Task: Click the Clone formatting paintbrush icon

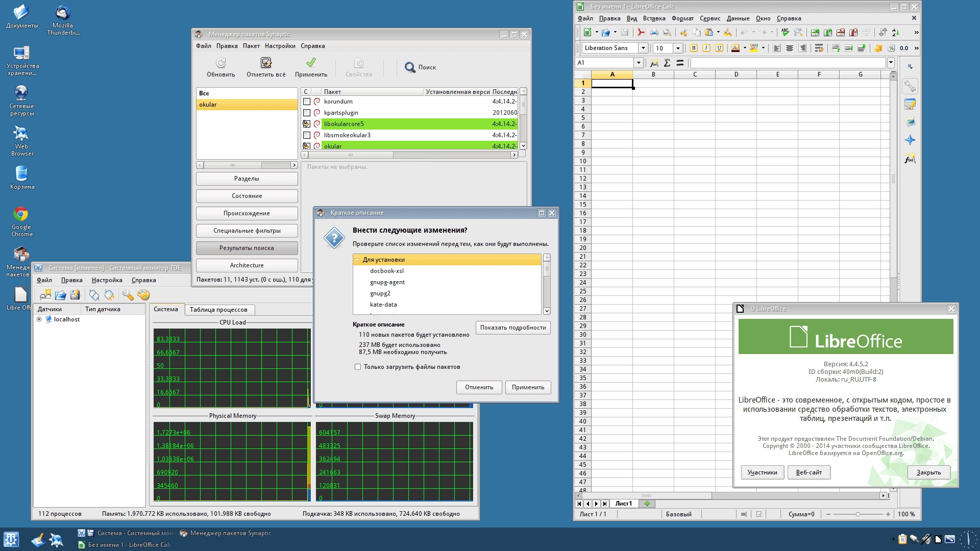Action: [728, 32]
